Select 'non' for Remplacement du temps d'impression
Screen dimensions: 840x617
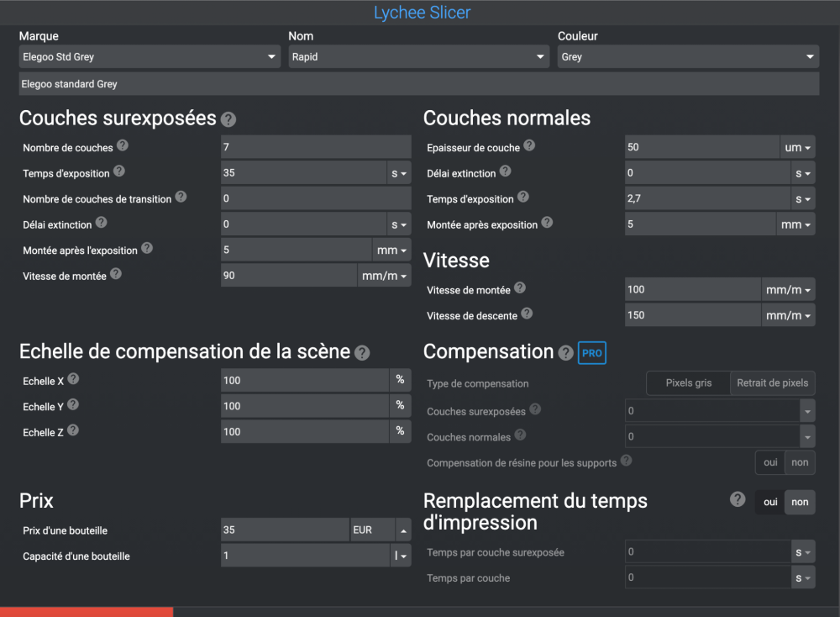tap(800, 502)
